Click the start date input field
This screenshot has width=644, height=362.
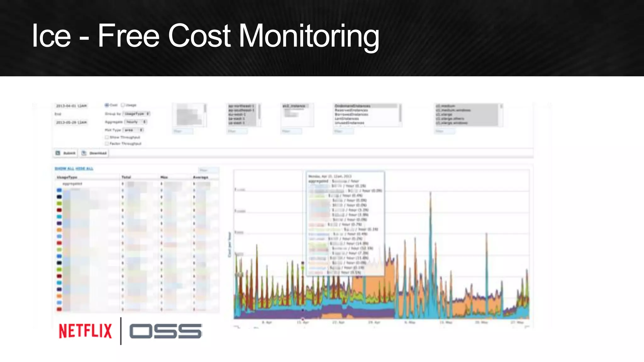coord(71,106)
